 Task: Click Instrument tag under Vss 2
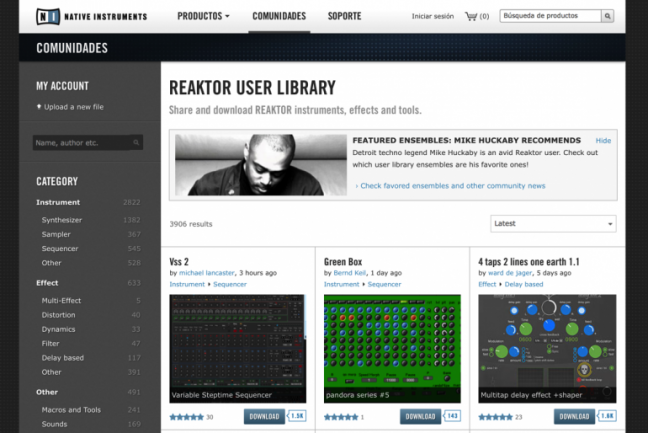pos(187,284)
